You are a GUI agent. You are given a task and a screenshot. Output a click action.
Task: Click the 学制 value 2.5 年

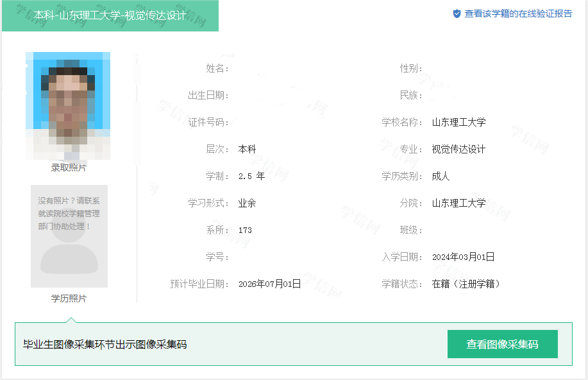tap(251, 176)
